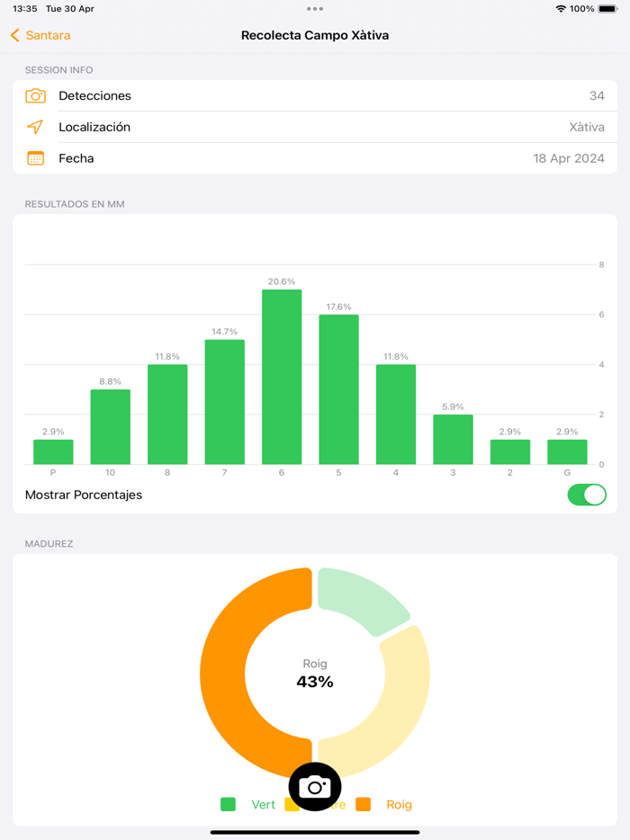Tap the Detecciones camera icon

(35, 96)
